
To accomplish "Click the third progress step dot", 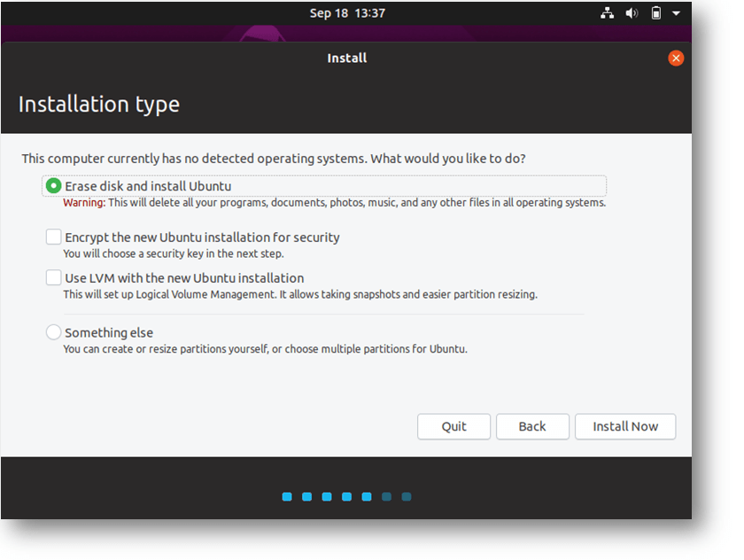I will 327,496.
